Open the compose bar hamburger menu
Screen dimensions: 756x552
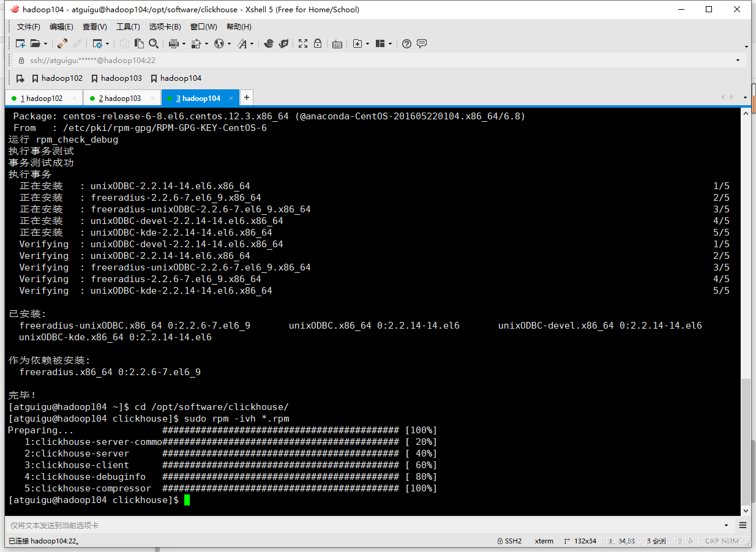tap(743, 525)
